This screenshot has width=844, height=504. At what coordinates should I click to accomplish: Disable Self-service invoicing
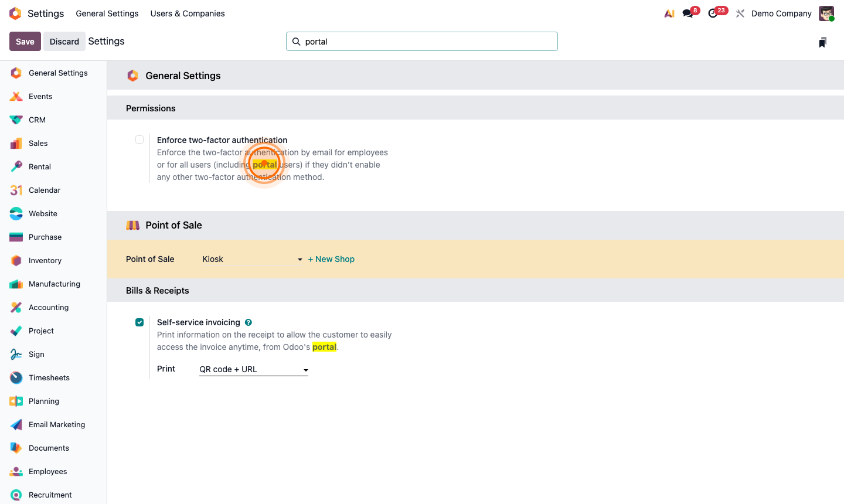(139, 322)
